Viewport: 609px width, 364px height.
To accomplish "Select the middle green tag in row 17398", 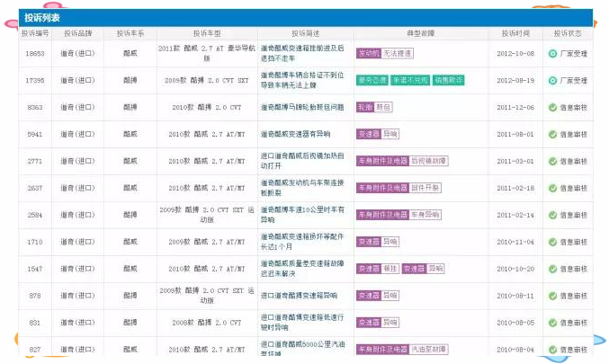I will pyautogui.click(x=410, y=80).
